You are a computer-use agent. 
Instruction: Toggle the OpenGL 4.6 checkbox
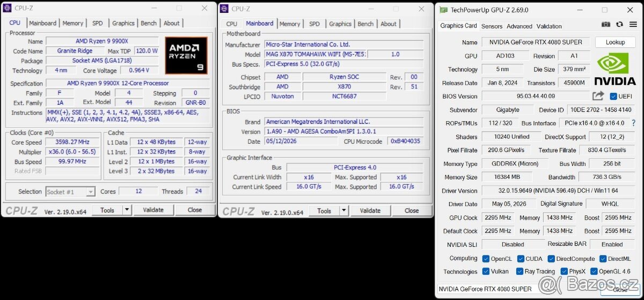tap(594, 272)
